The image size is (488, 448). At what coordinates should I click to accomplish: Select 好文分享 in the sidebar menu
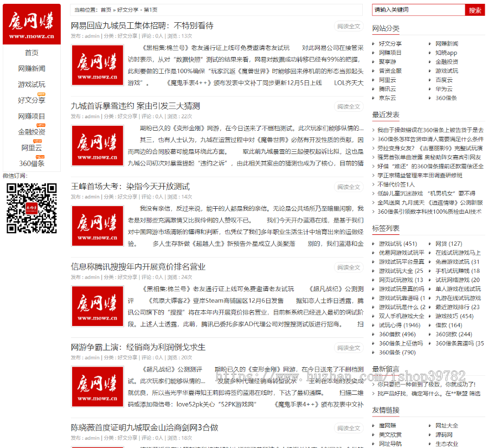click(32, 100)
